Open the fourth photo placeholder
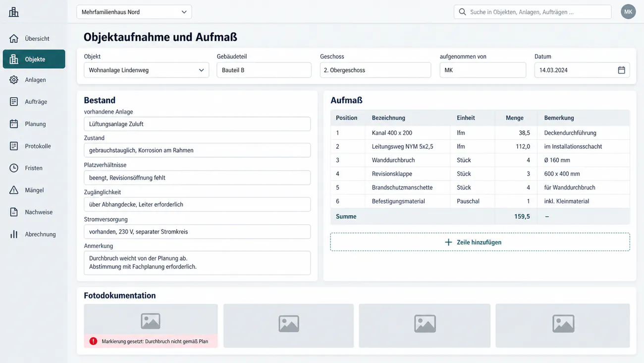The image size is (644, 363). pos(563,326)
